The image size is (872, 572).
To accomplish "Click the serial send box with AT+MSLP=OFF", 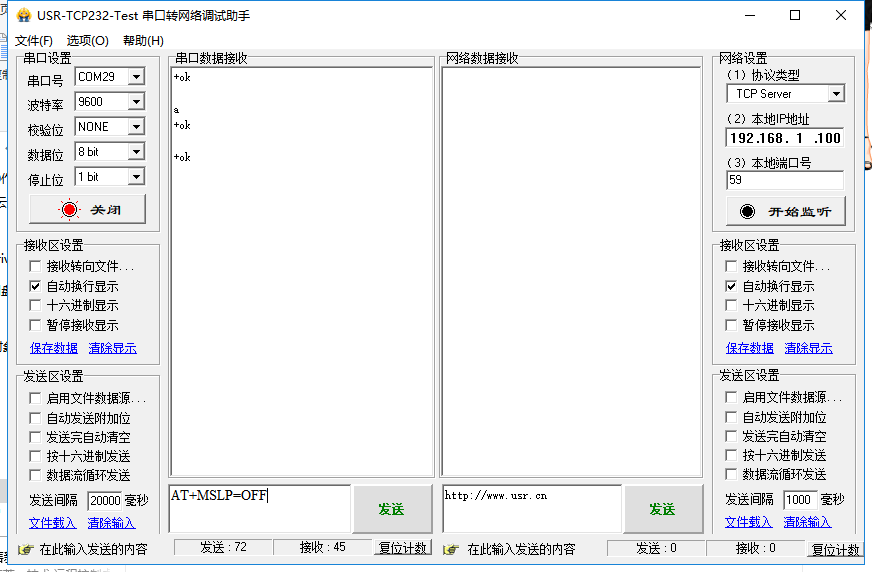I will 260,509.
